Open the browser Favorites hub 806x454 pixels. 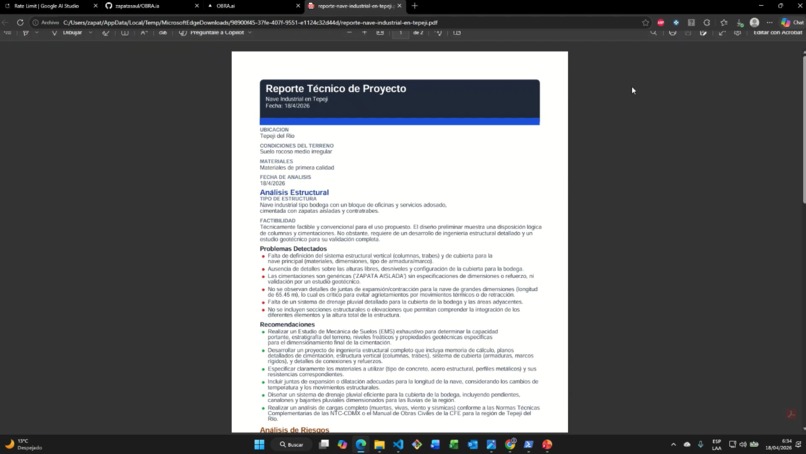click(724, 23)
